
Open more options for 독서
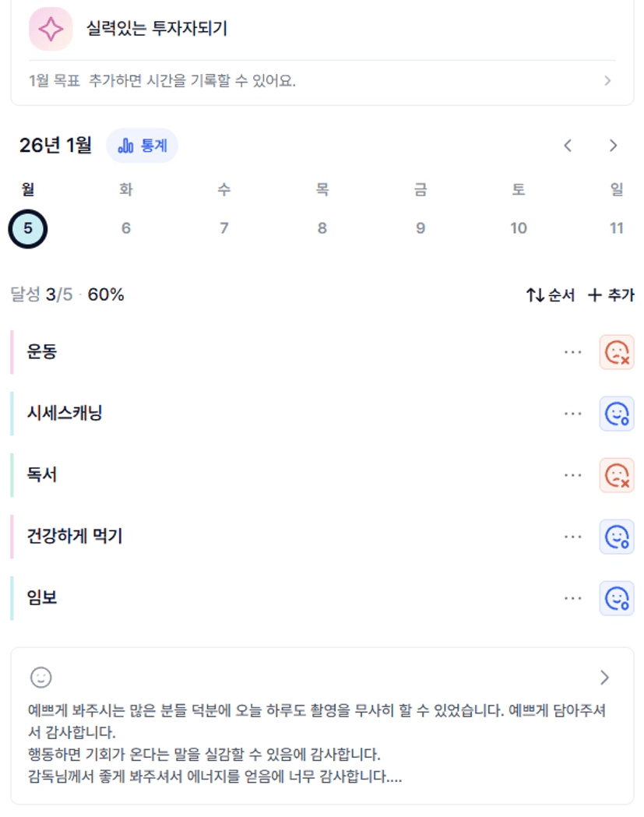(x=573, y=475)
